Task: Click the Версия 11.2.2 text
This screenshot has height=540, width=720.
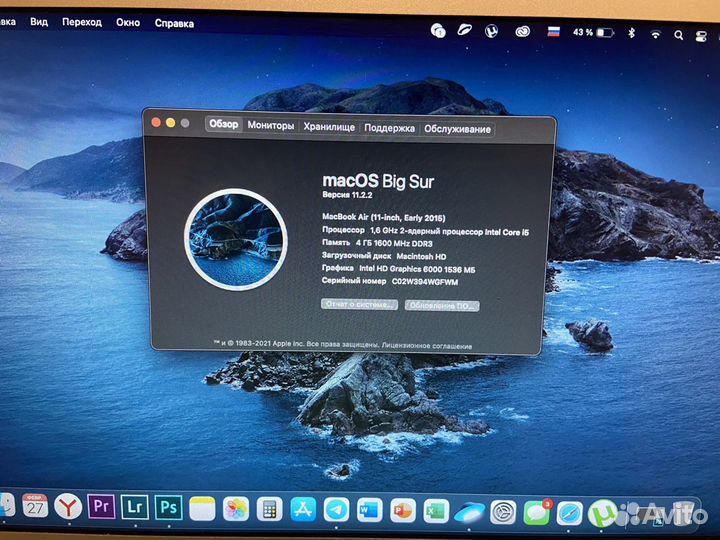Action: [x=347, y=195]
